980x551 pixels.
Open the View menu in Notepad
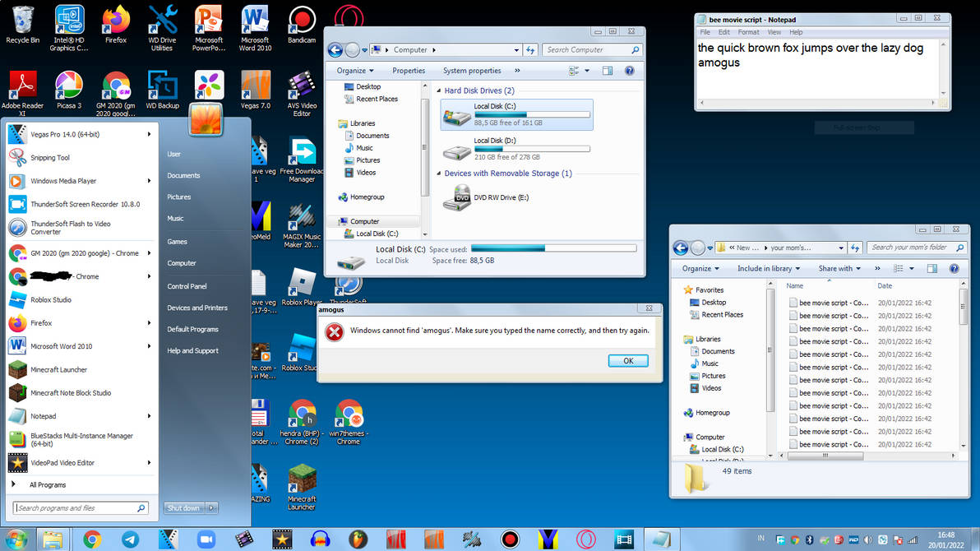[773, 32]
